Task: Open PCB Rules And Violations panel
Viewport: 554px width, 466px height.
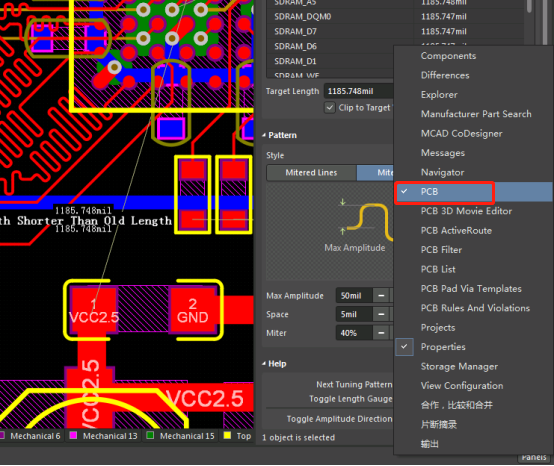Action: pyautogui.click(x=475, y=308)
